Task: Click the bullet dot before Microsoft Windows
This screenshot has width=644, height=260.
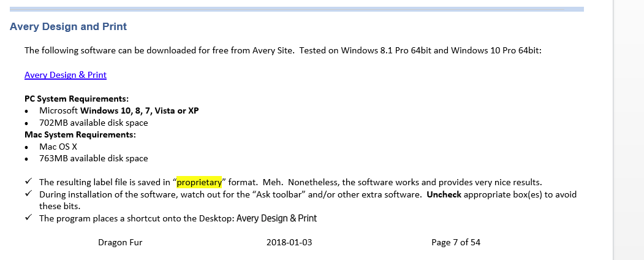Action: click(x=27, y=112)
